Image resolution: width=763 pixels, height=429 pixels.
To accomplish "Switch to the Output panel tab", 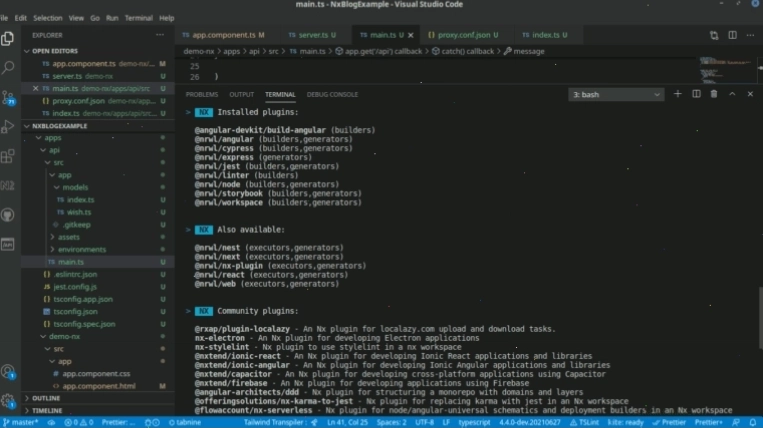I will (x=242, y=94).
